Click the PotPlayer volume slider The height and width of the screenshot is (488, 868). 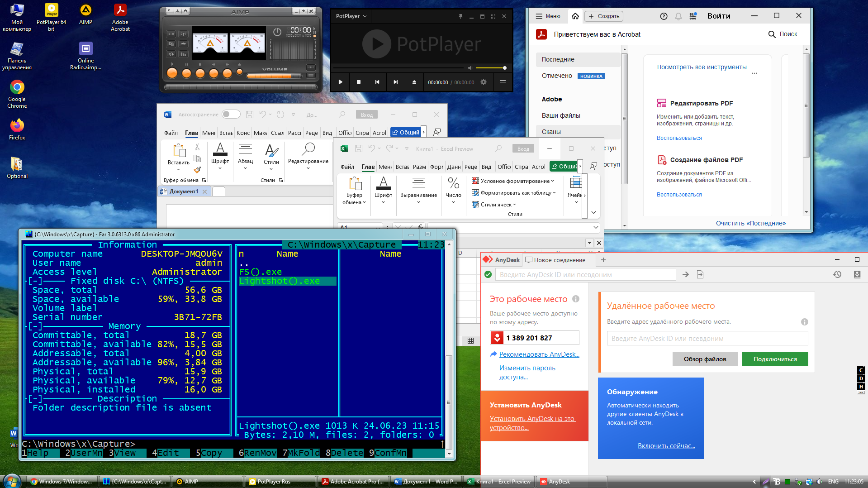pyautogui.click(x=491, y=68)
